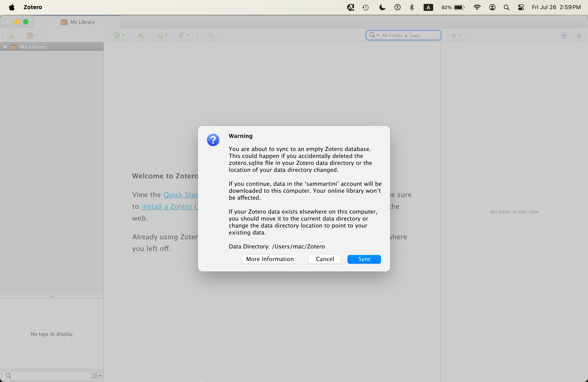Open the Zotero menu bar item
The image size is (588, 382).
tap(33, 7)
